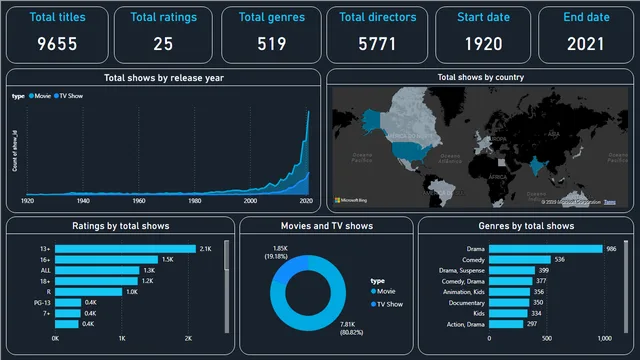Click the Movie legend item in donut chart

point(383,291)
